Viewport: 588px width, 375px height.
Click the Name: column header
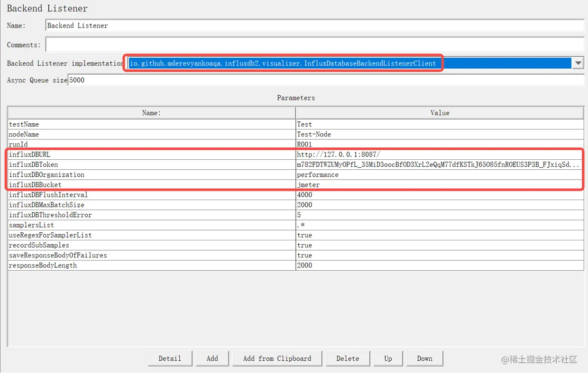(152, 113)
